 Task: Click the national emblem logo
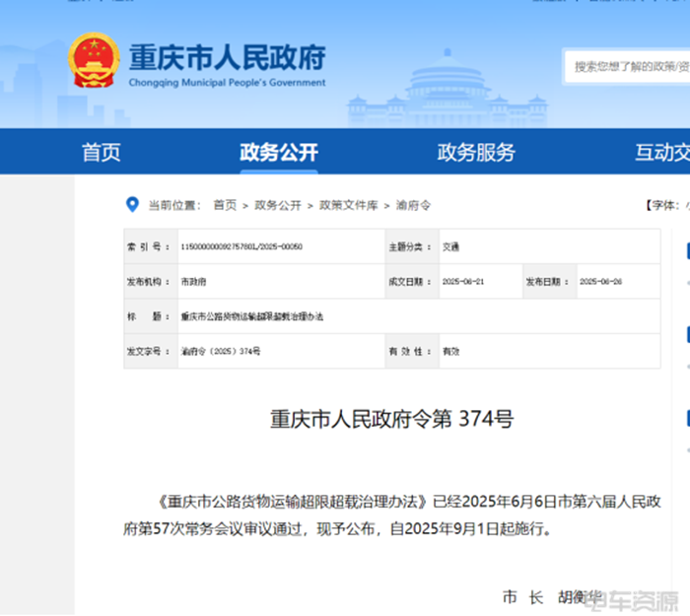94,62
